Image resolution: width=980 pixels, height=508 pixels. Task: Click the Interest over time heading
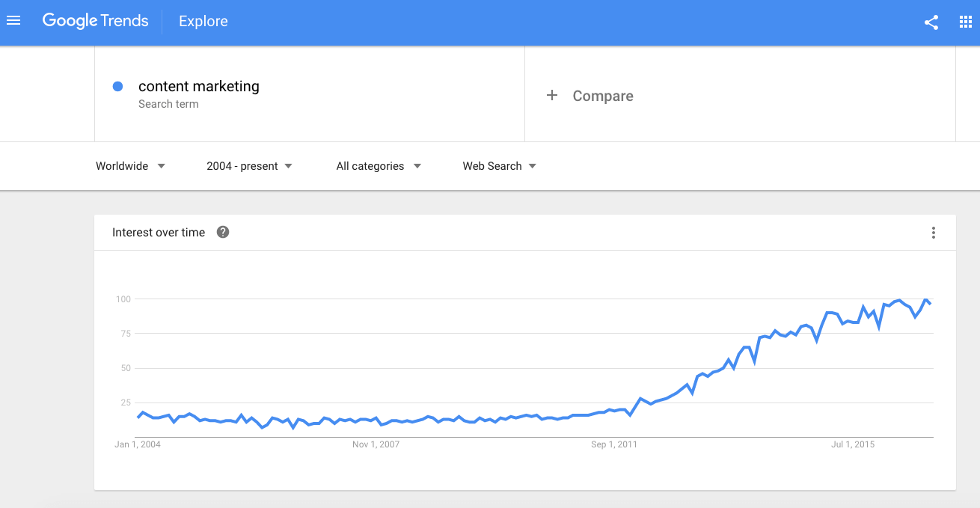159,233
